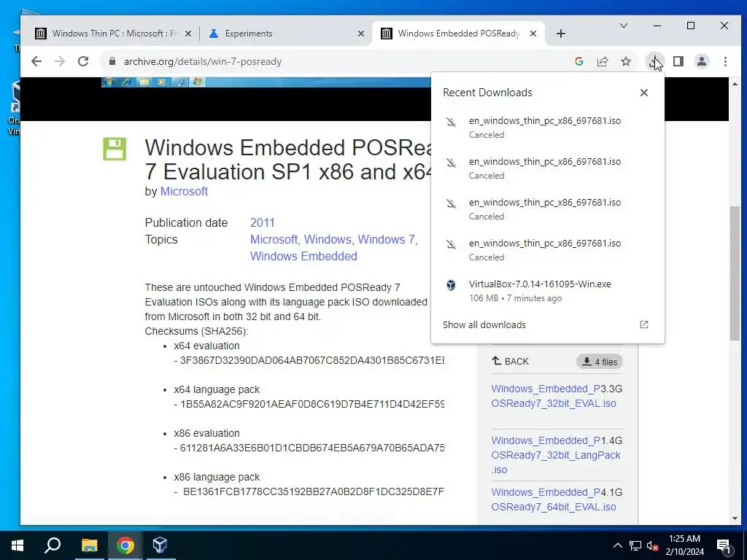This screenshot has height=560, width=747.
Task: Click the padlock site info icon
Action: click(x=112, y=61)
